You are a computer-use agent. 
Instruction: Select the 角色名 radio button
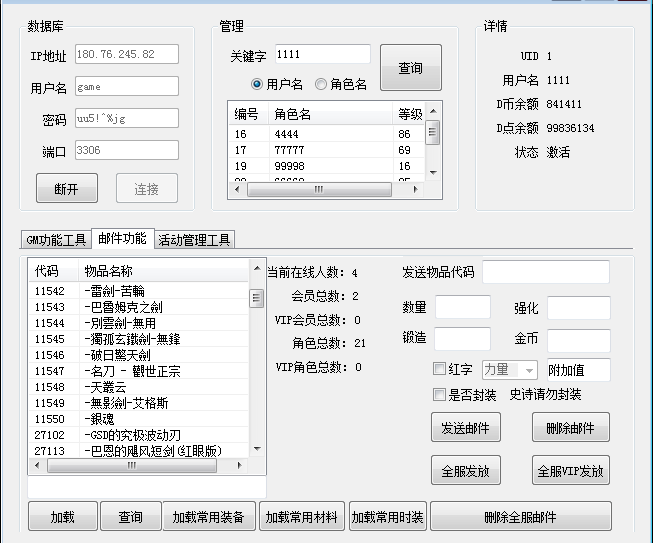point(321,85)
